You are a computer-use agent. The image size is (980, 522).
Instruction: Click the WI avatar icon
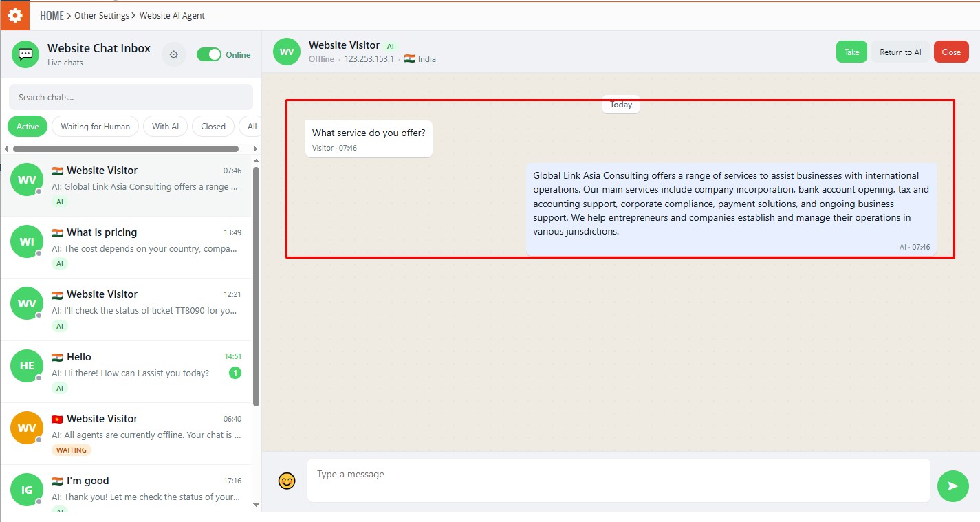click(x=27, y=241)
